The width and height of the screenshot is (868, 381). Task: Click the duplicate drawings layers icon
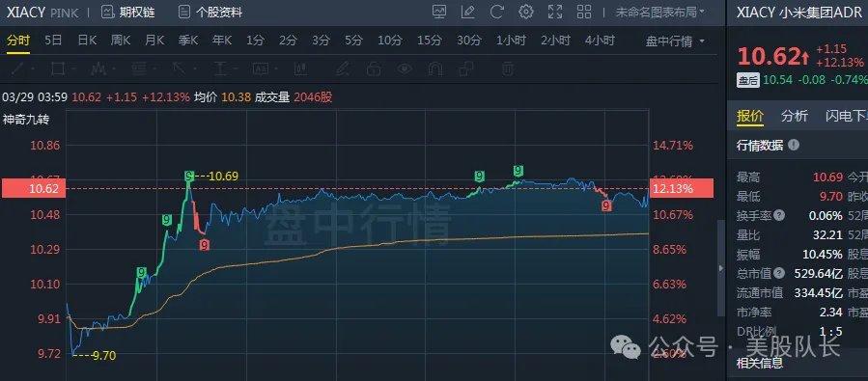pos(466,68)
